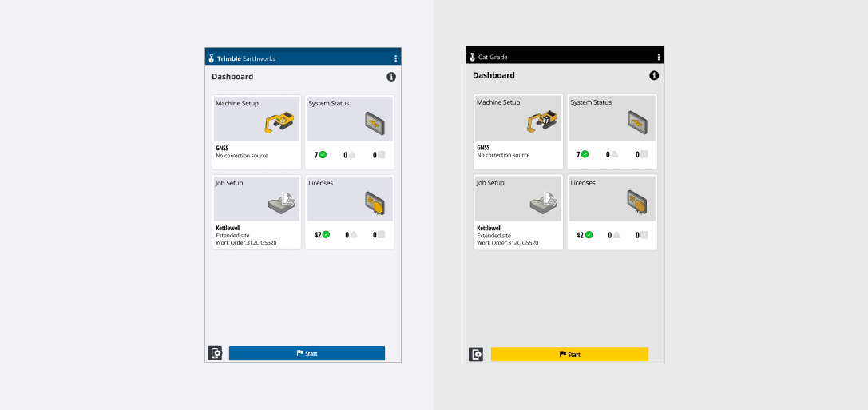Open the Cat Grade three-dot menu
This screenshot has width=868, height=410.
658,57
